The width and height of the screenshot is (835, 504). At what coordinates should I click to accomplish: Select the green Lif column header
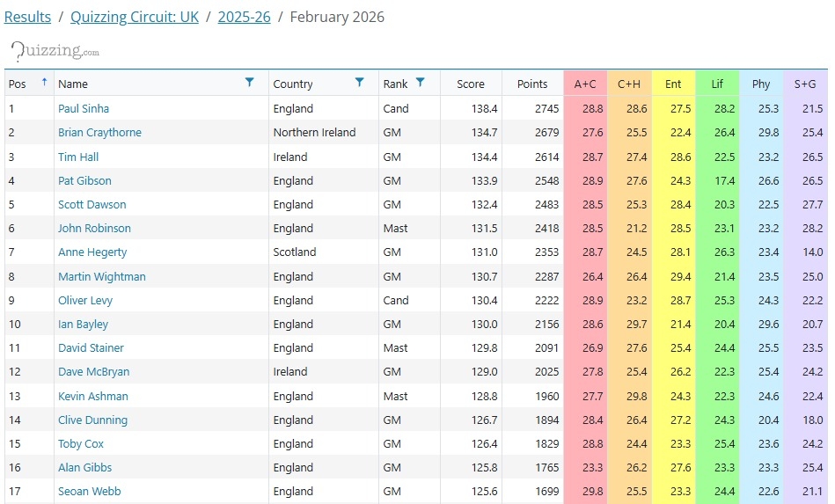(x=717, y=84)
